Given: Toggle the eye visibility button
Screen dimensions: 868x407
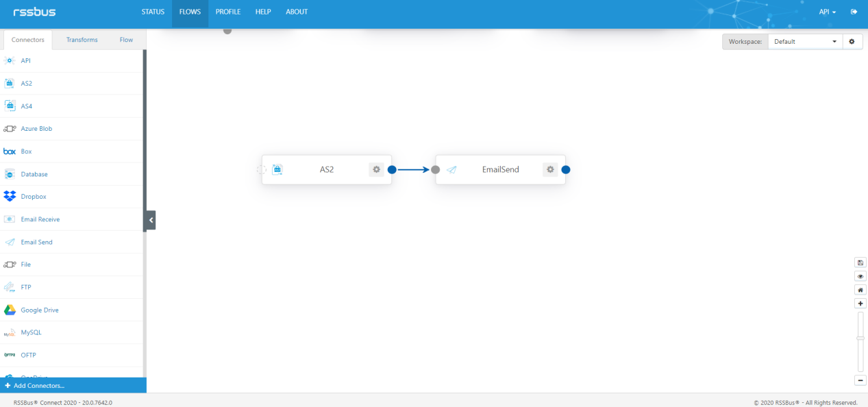Looking at the screenshot, I should (861, 276).
